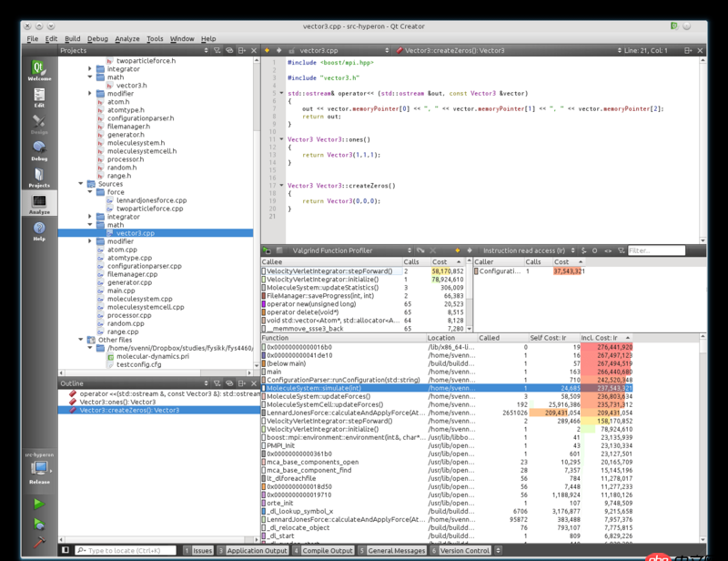Filter the Outline panel
This screenshot has height=561, width=728.
[217, 383]
